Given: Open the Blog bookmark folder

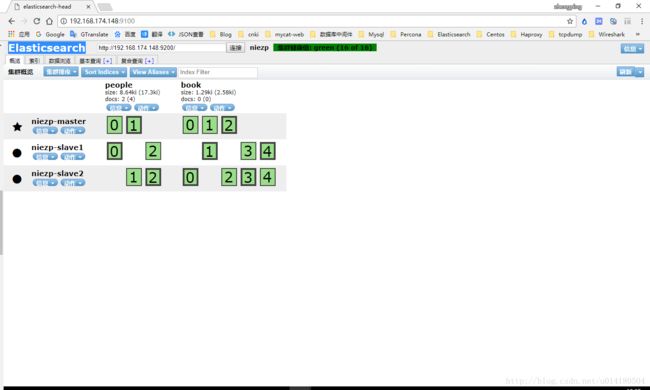Looking at the screenshot, I should 221,34.
